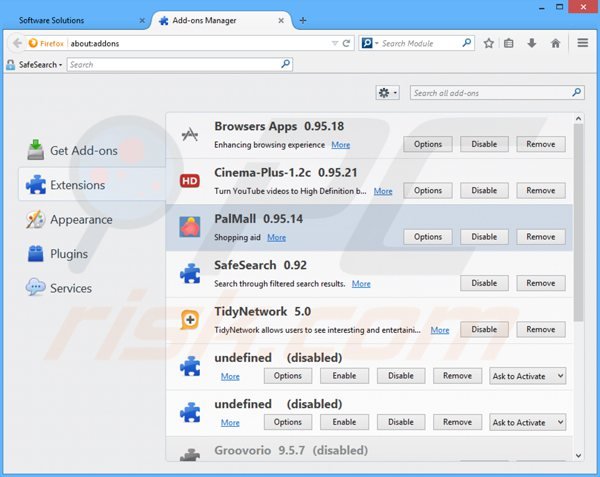Open the More link for Browsers Apps
Viewport: 600px width, 477px height.
[x=341, y=145]
